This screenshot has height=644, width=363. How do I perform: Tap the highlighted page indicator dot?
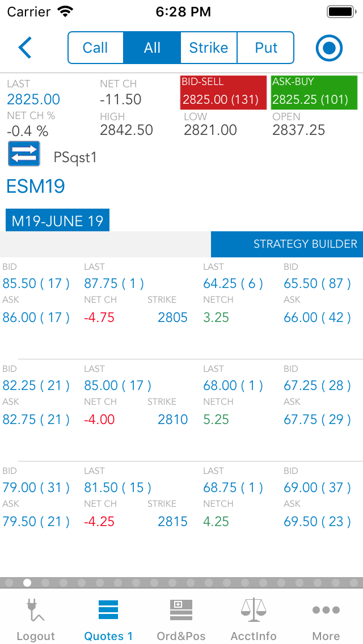point(27,582)
